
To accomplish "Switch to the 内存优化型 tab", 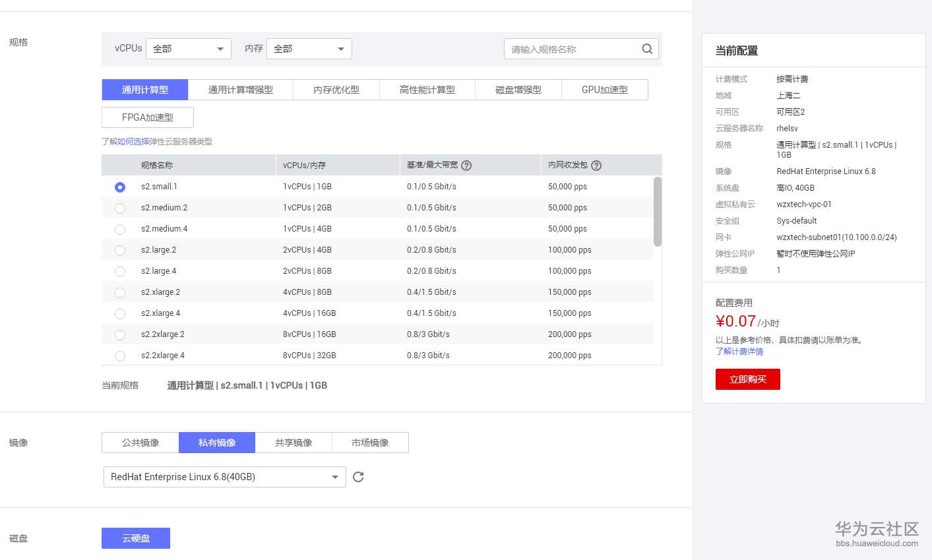I will pyautogui.click(x=336, y=90).
